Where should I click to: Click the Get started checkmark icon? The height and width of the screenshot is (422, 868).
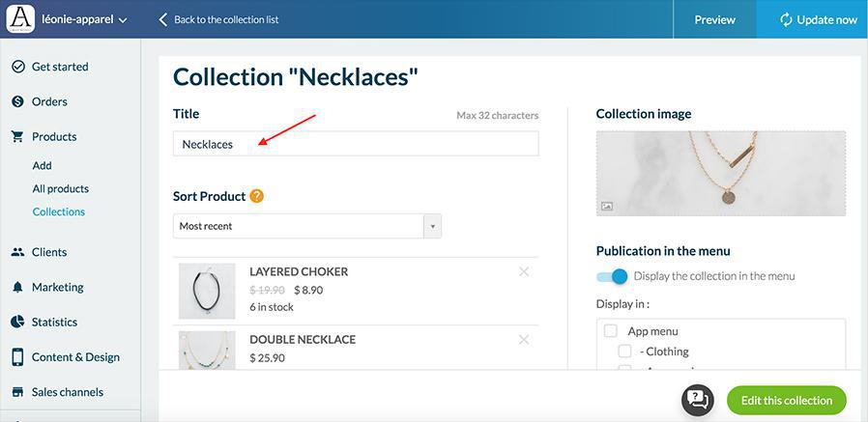click(x=17, y=67)
